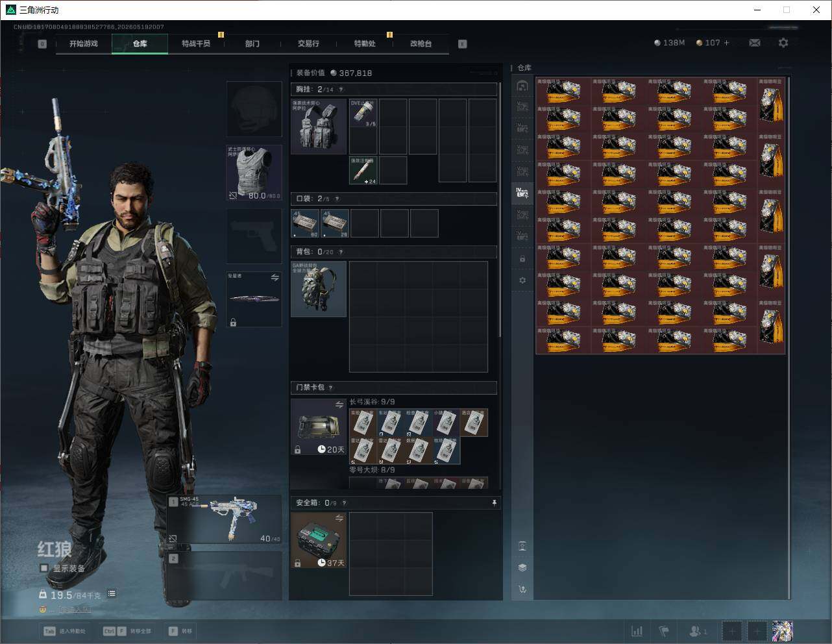
Task: Select the .45 ammo box with 60 rounds
Action: (x=305, y=223)
